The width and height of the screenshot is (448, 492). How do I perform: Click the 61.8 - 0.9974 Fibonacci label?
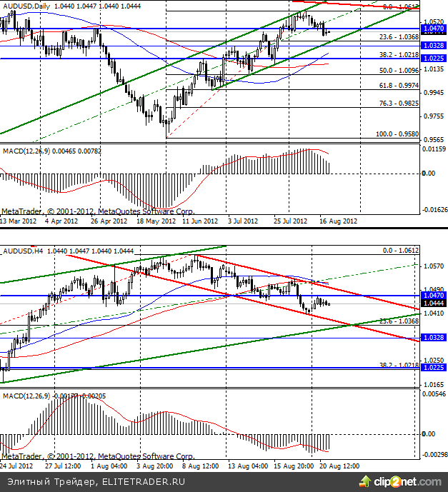point(398,86)
